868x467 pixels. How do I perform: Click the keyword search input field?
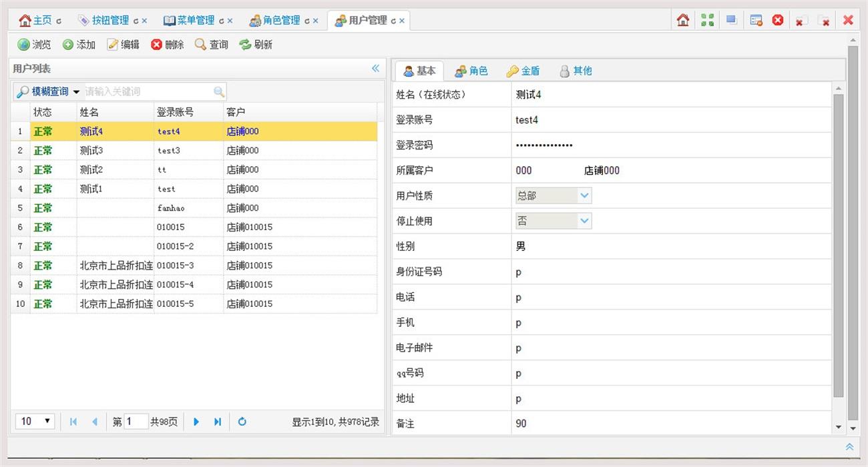(x=148, y=91)
